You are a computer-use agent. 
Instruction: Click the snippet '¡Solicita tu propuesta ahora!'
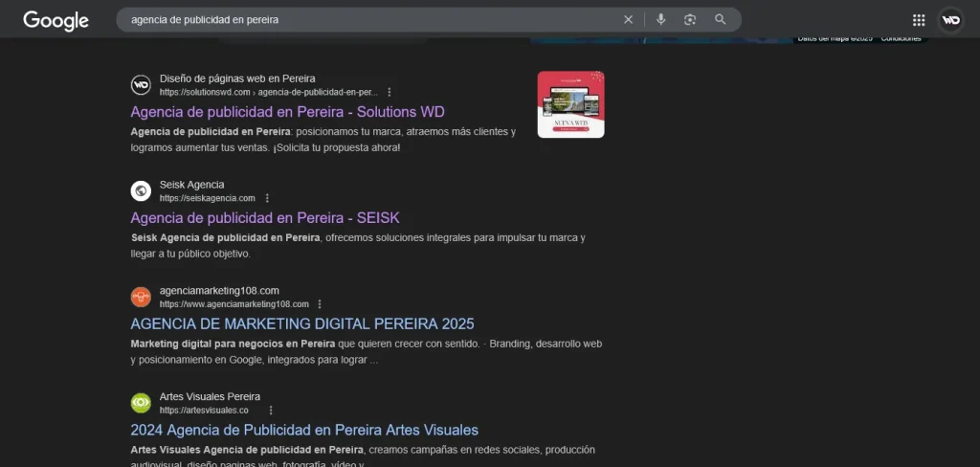point(336,148)
